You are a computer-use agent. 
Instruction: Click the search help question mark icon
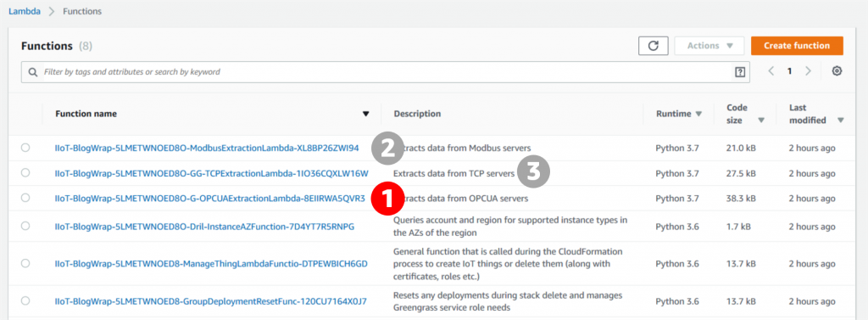[x=739, y=71]
